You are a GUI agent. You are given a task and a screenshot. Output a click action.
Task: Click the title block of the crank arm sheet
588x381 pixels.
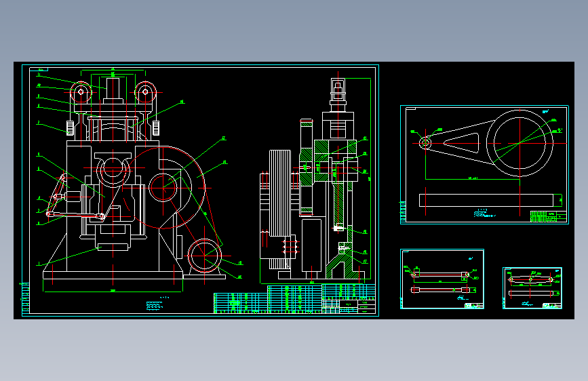tap(548, 216)
